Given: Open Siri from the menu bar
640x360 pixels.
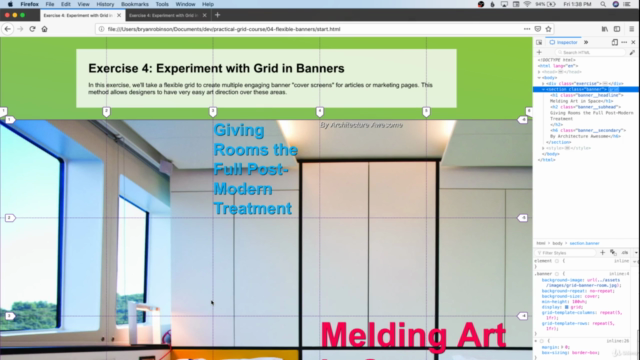Looking at the screenshot, I should pos(616,4).
